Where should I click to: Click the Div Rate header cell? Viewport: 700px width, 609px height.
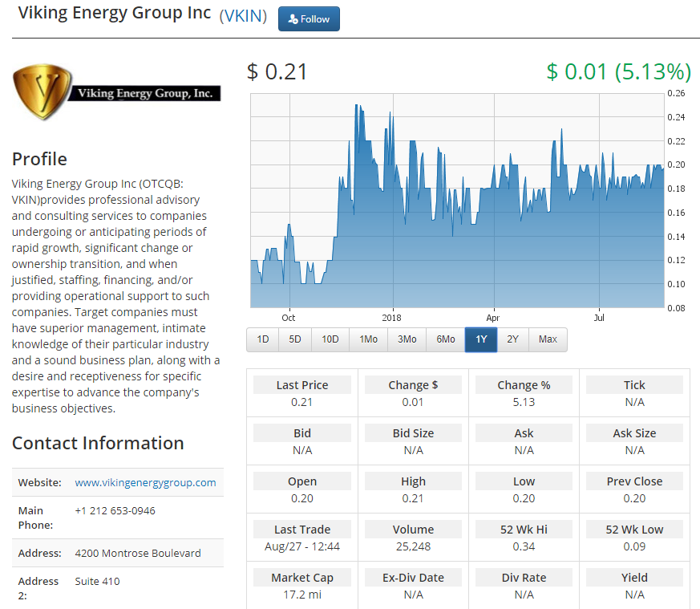pos(524,578)
